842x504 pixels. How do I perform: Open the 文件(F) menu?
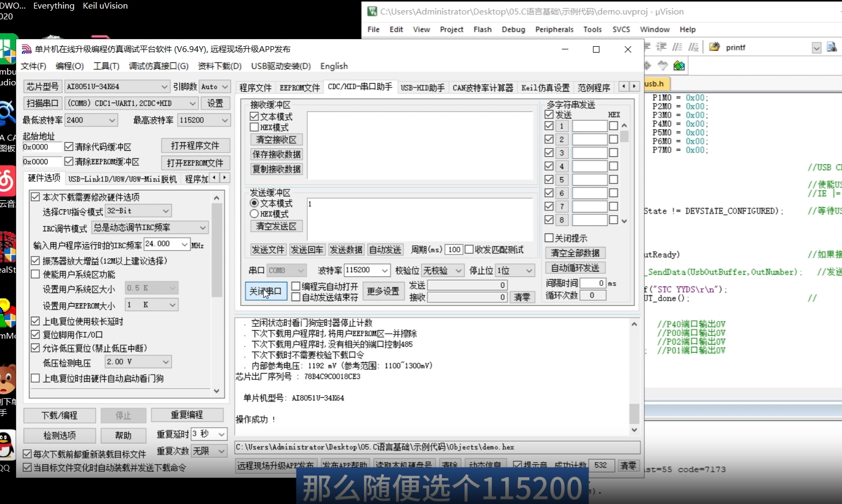pos(33,66)
